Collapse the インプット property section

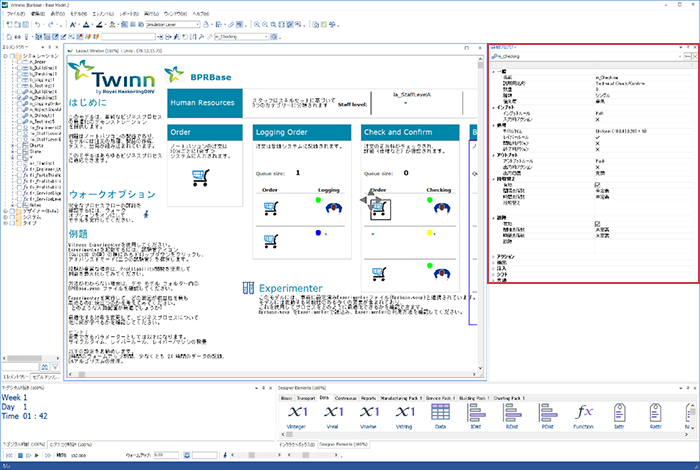click(493, 108)
